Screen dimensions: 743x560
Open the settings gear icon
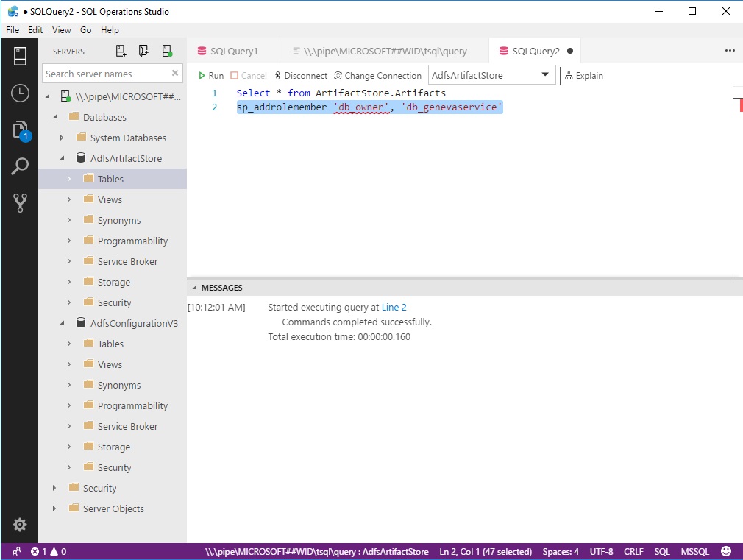[19, 525]
